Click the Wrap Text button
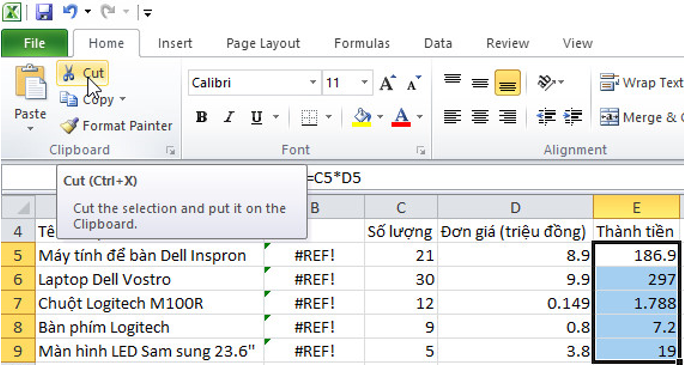The height and width of the screenshot is (365, 684). pyautogui.click(x=641, y=82)
